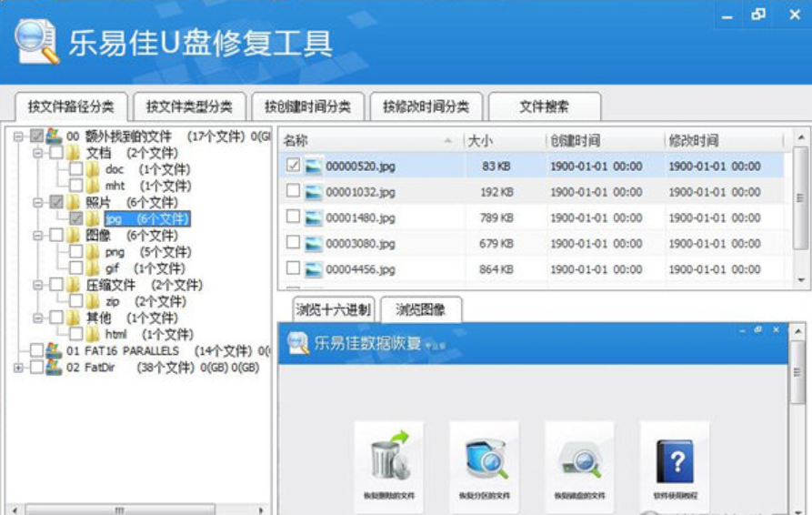Image resolution: width=812 pixels, height=515 pixels.
Task: Open the 文件搜索 tab
Action: [544, 106]
